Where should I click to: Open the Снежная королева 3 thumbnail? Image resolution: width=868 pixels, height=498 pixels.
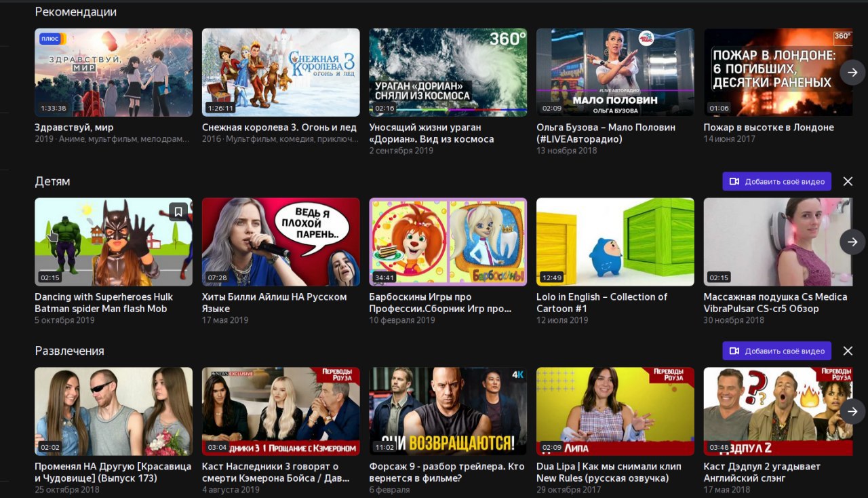pyautogui.click(x=281, y=72)
